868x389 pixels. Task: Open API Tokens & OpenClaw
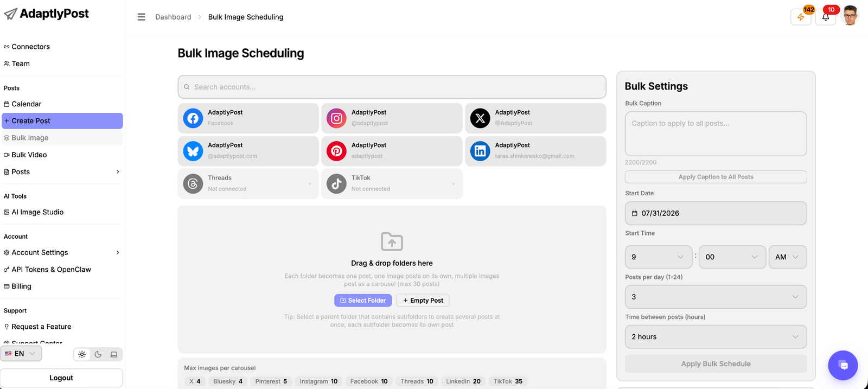pyautogui.click(x=62, y=269)
